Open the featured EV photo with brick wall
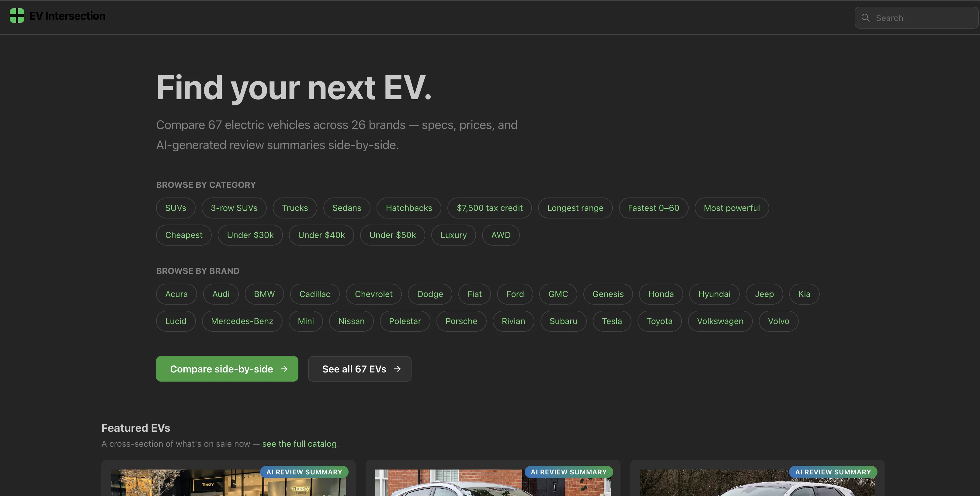 coord(493,482)
